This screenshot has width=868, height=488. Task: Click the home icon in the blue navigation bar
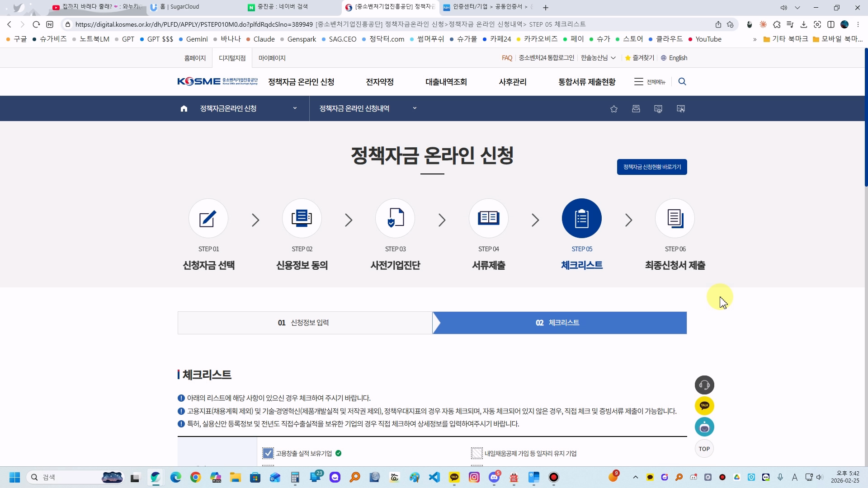tap(184, 108)
